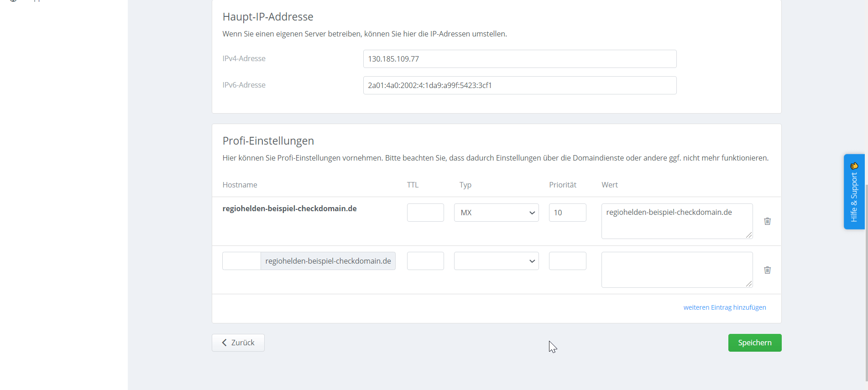The height and width of the screenshot is (390, 868).
Task: Click the IPv4-Adresse label
Action: [x=244, y=58]
